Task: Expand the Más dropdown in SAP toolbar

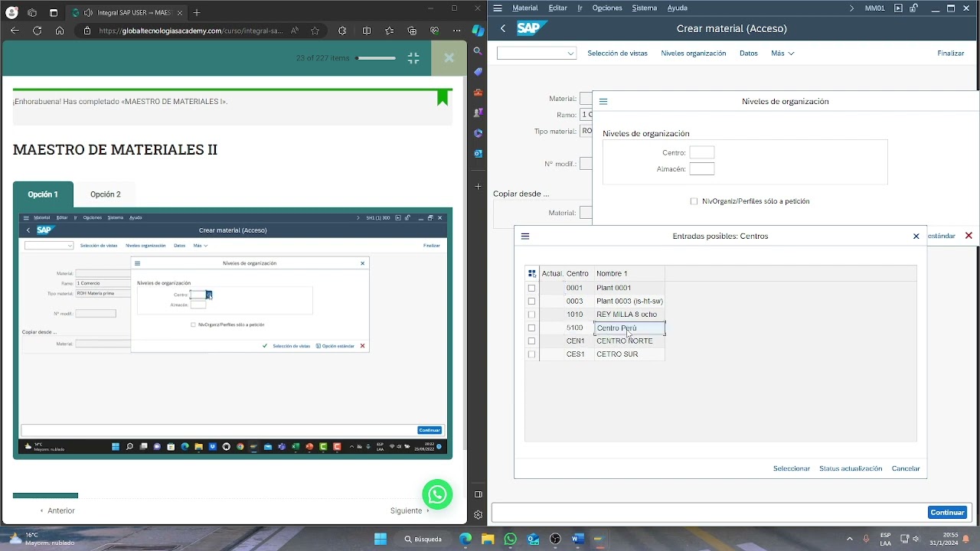Action: coord(782,54)
